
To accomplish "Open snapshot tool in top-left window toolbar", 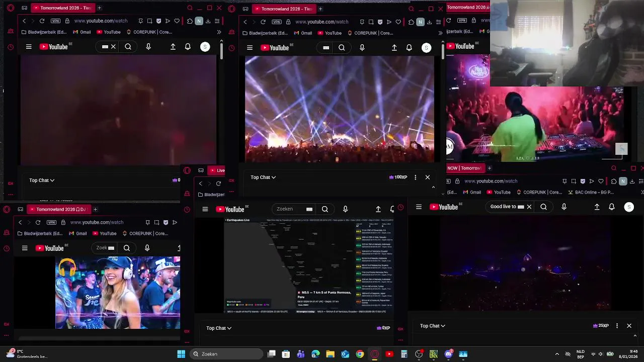I will pos(149,21).
